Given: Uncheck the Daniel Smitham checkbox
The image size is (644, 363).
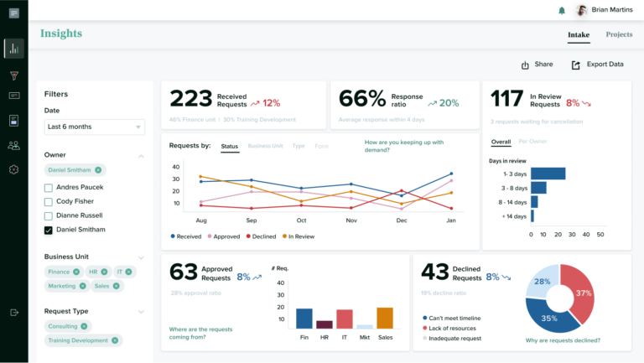Looking at the screenshot, I should [49, 230].
